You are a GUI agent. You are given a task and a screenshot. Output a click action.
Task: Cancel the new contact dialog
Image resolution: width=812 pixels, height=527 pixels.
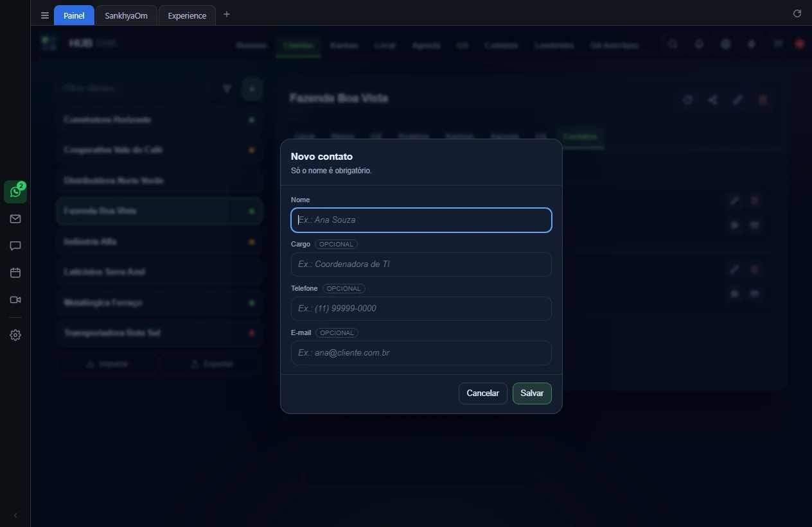[x=483, y=393]
